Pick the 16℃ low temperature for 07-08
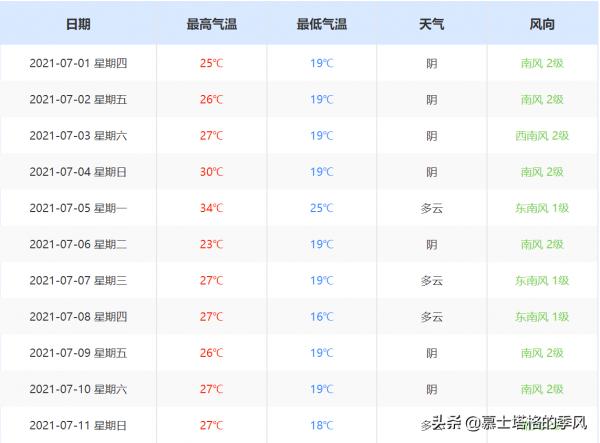This screenshot has height=443, width=600. [x=322, y=317]
